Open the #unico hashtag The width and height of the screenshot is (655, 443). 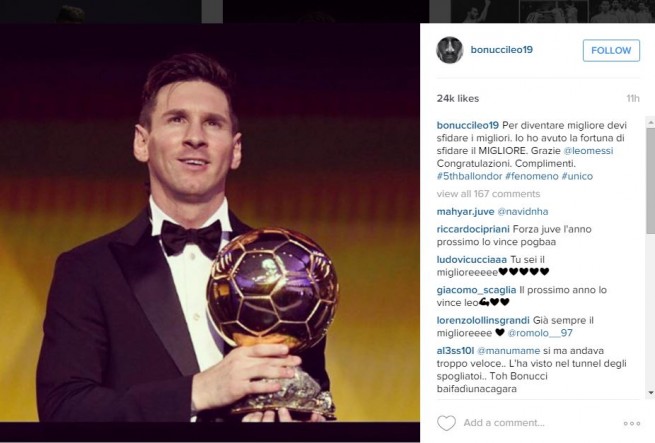[577, 176]
